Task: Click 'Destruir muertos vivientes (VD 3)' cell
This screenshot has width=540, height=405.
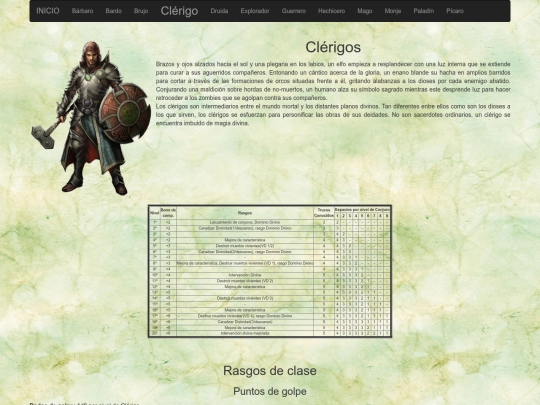Action: (x=245, y=298)
